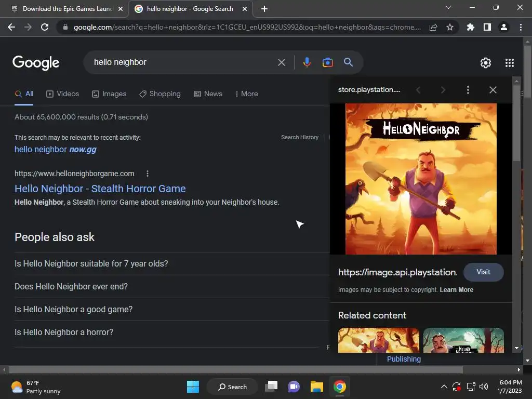Open the hello neighbor now.gg suggestion

(55, 150)
